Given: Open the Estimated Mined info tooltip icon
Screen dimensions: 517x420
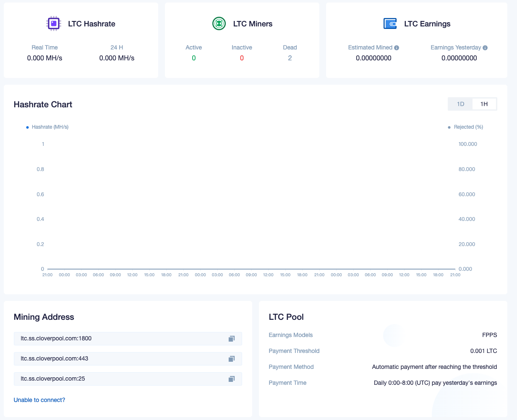Looking at the screenshot, I should [397, 48].
